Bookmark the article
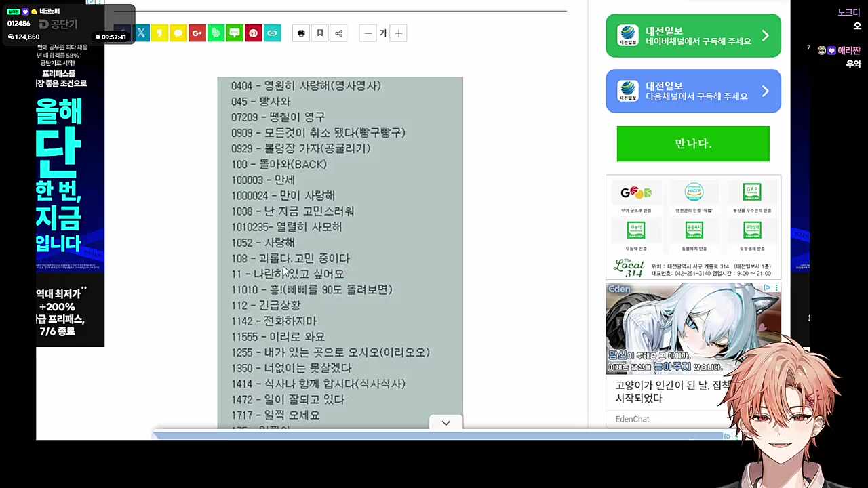This screenshot has width=868, height=488. pyautogui.click(x=320, y=33)
